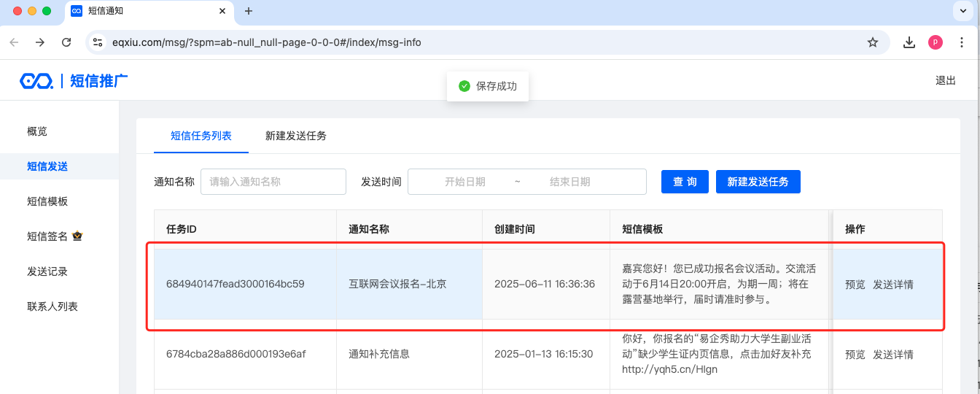
Task: Click the 通知名称 input field
Action: coord(273,182)
